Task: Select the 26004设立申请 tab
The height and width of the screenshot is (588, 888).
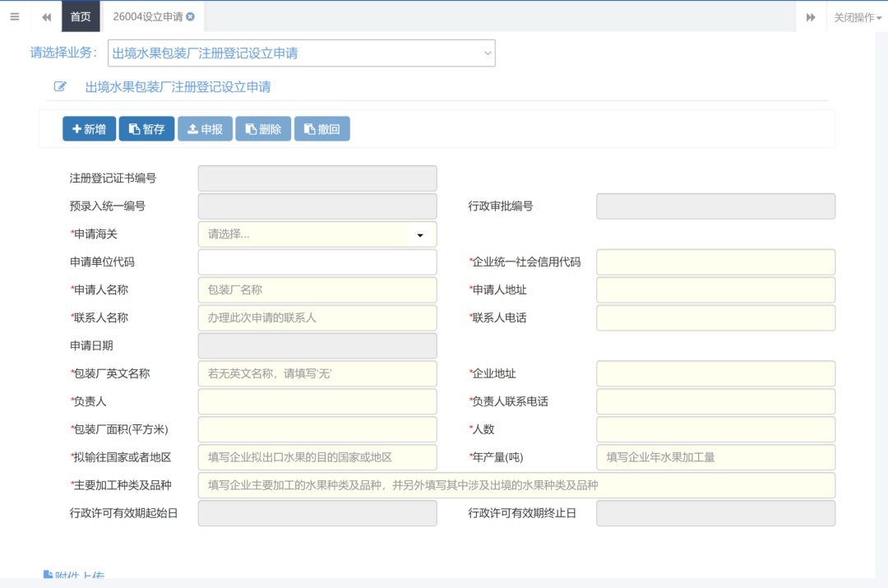Action: coord(147,16)
